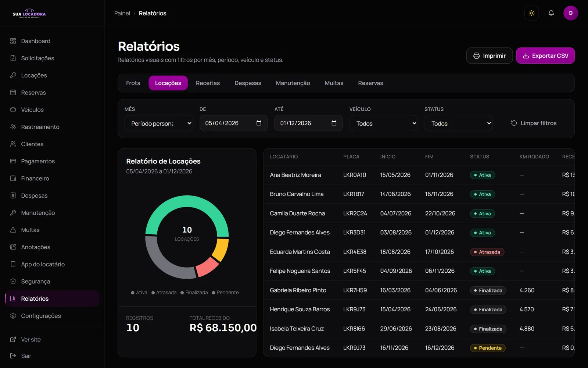This screenshot has width=588, height=368.
Task: Open the Status filter dropdown
Action: [459, 123]
